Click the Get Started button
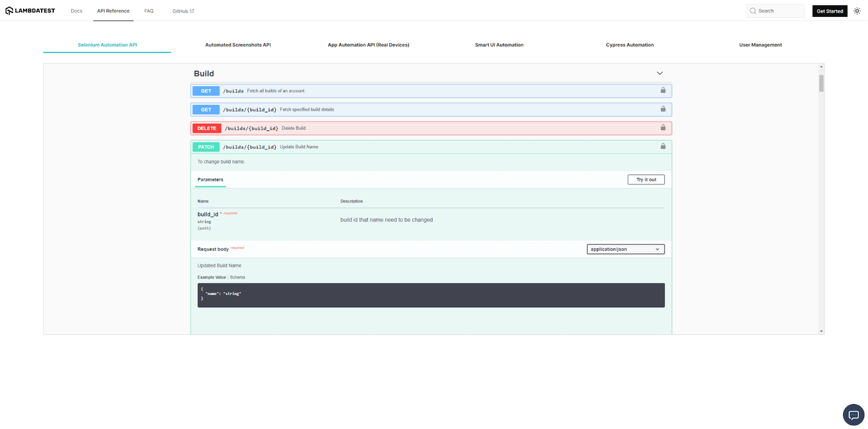This screenshot has width=868, height=429. tap(829, 11)
